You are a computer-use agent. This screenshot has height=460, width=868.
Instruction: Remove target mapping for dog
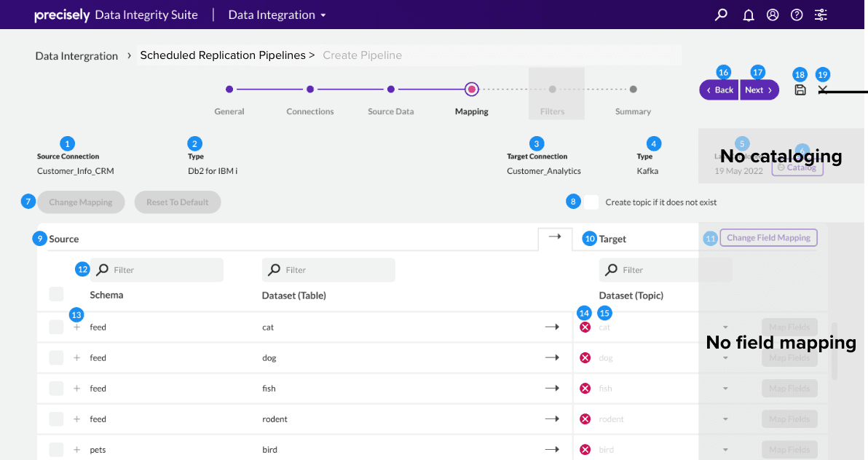click(x=585, y=357)
